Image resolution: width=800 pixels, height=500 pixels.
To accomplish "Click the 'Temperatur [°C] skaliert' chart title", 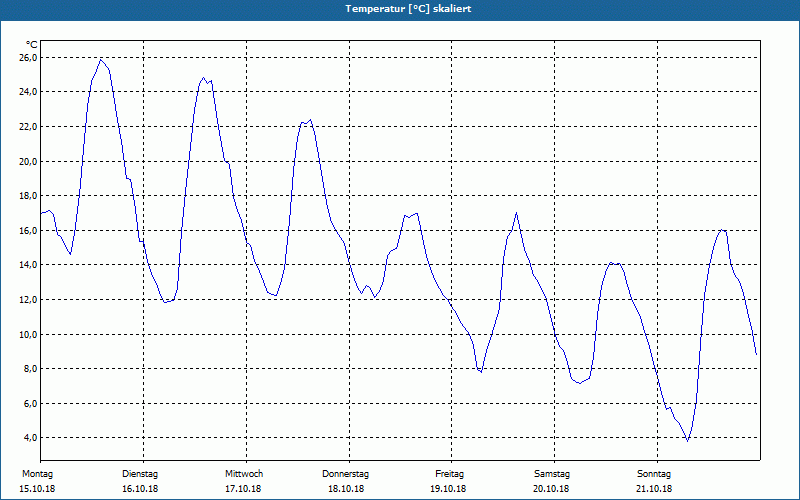I will point(408,9).
